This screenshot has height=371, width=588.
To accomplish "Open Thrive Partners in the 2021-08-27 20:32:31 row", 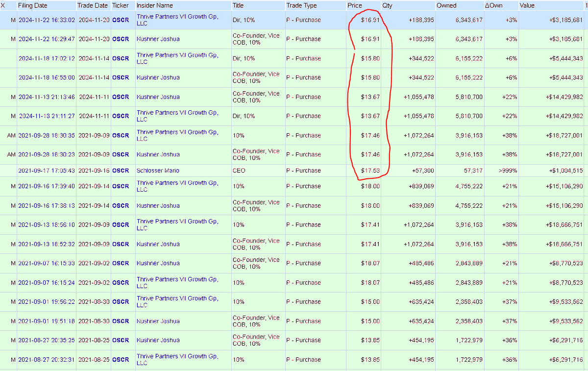I will click(x=177, y=360).
